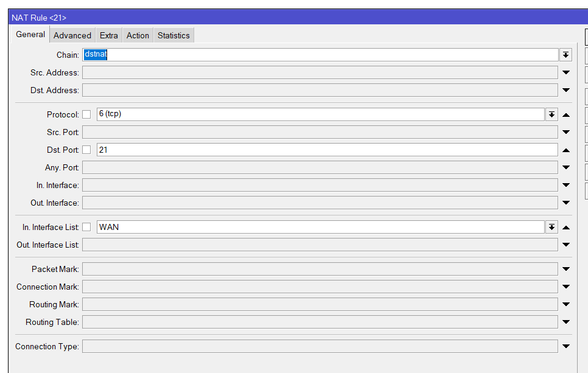Select the General tab
This screenshot has height=373, width=588.
pos(30,35)
